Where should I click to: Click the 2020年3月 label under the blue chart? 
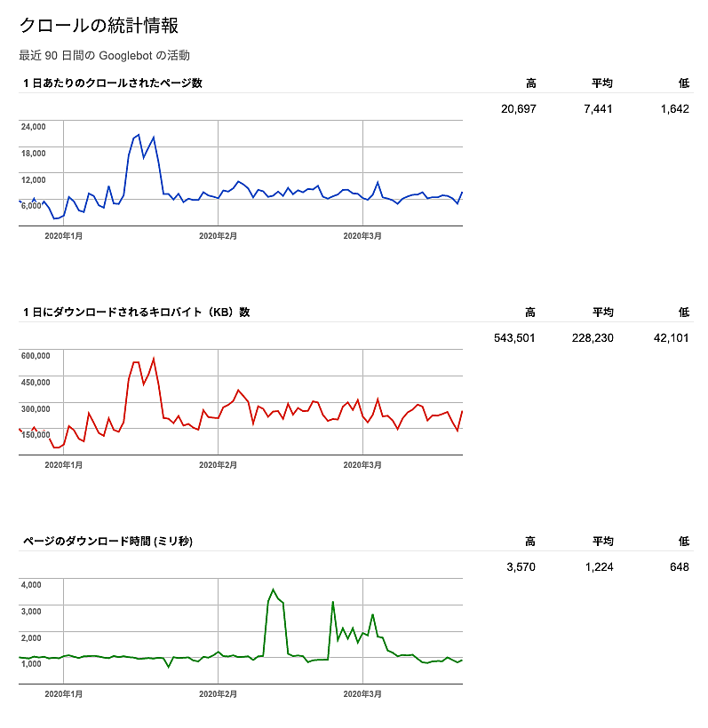click(362, 236)
